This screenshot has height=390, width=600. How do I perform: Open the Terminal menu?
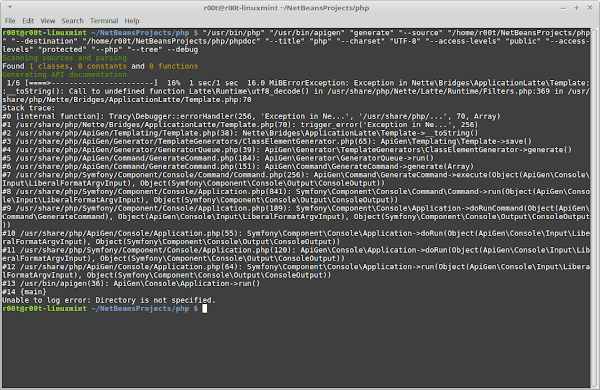click(x=104, y=21)
